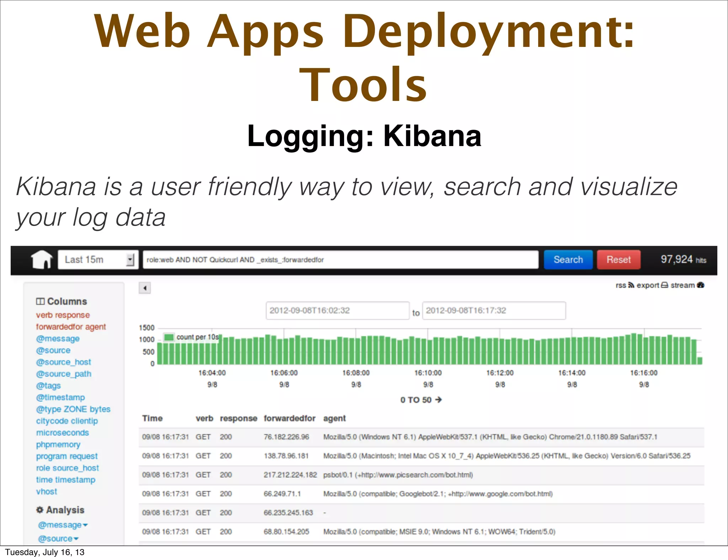Open the Last 15m time range dropdown
This screenshot has height=560, width=728.
click(x=98, y=259)
